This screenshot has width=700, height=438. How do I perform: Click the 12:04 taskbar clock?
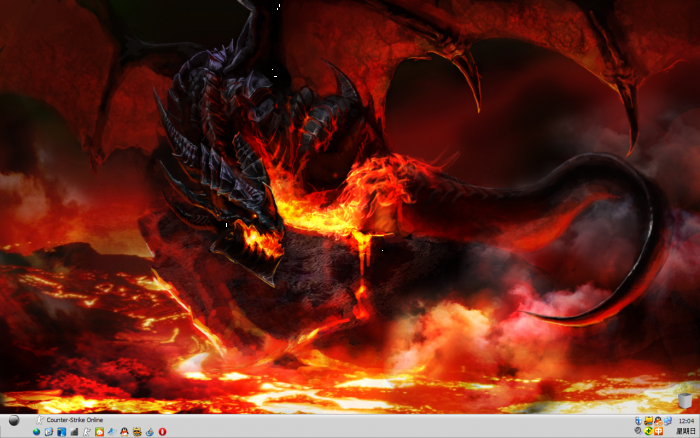(x=686, y=421)
